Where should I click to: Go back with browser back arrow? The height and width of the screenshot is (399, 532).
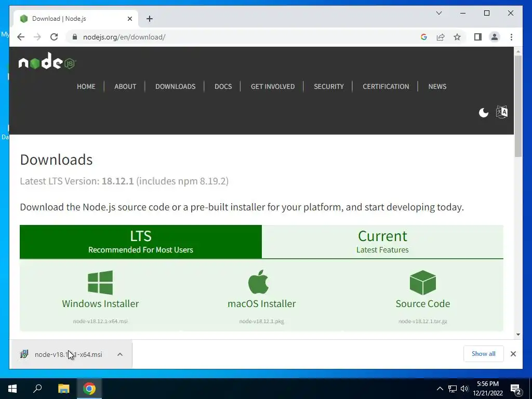(21, 37)
